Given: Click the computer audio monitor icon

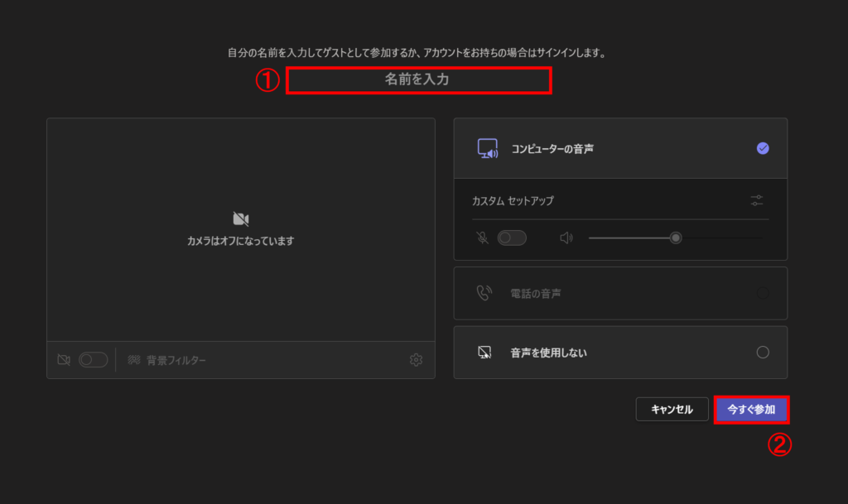Looking at the screenshot, I should pyautogui.click(x=486, y=149).
